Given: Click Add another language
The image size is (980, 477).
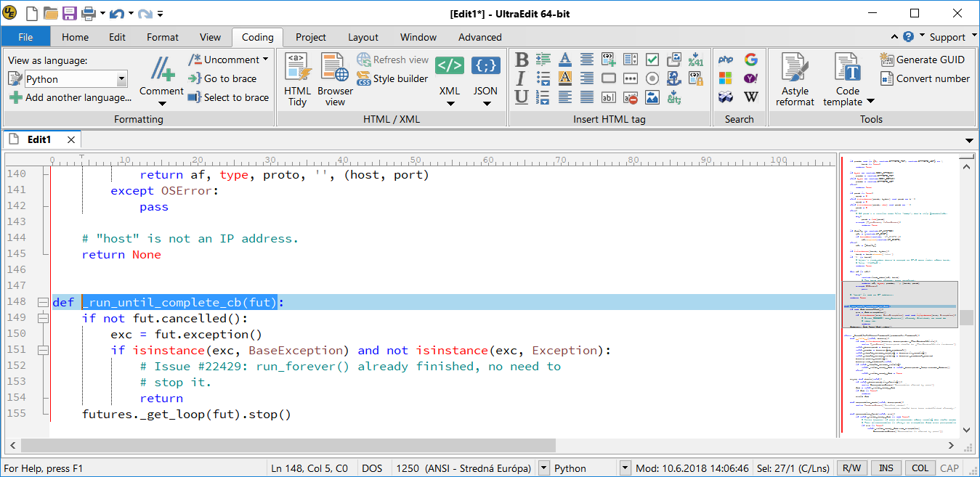Looking at the screenshot, I should pyautogui.click(x=70, y=97).
